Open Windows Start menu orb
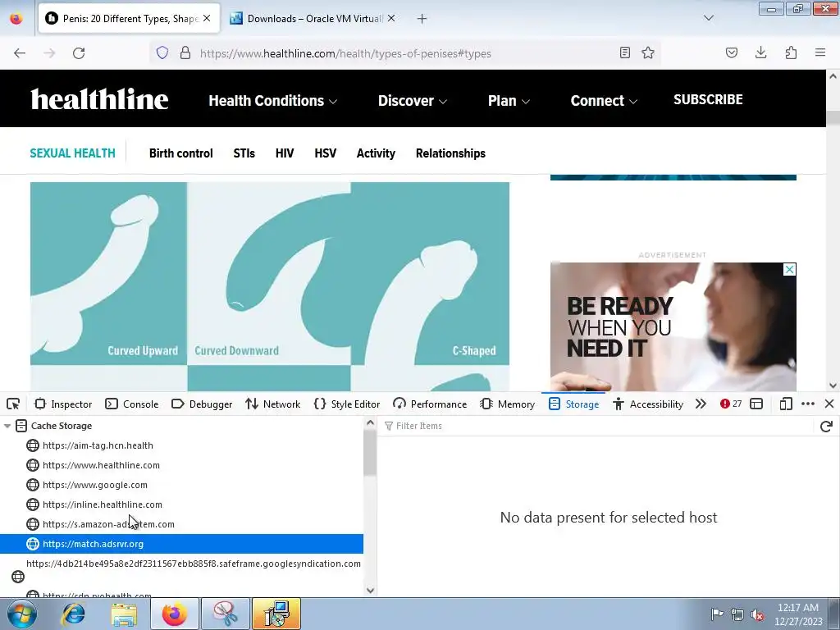 click(x=22, y=614)
